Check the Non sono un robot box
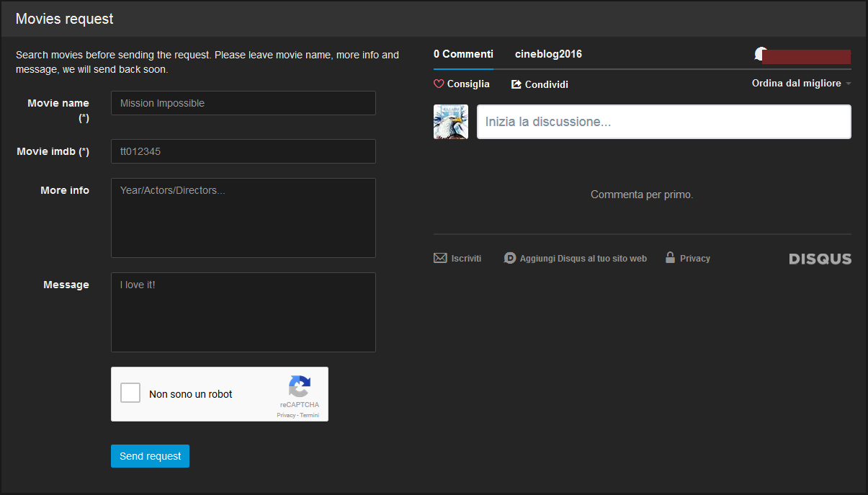This screenshot has height=495, width=868. pos(130,393)
